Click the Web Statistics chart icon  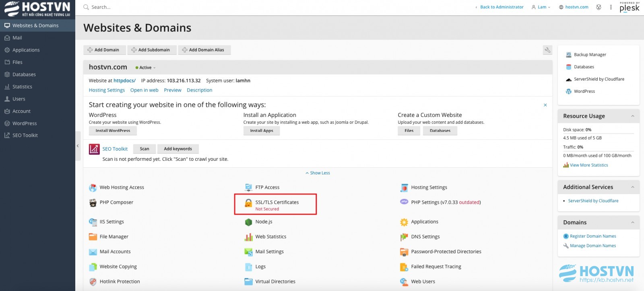248,237
